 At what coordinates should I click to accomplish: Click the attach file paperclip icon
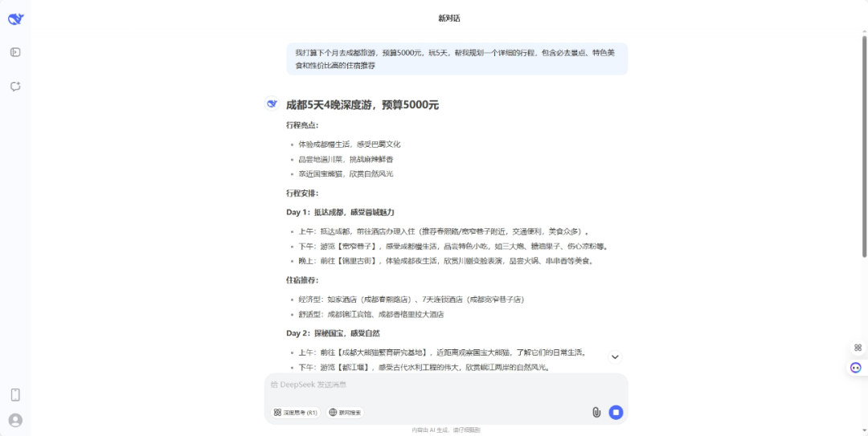[x=596, y=412]
